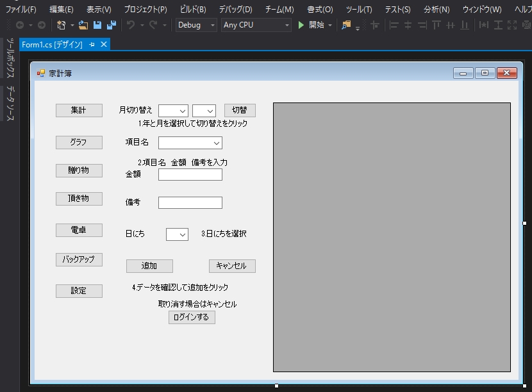532x392 pixels.
Task: Select the ログインする button
Action: click(192, 318)
